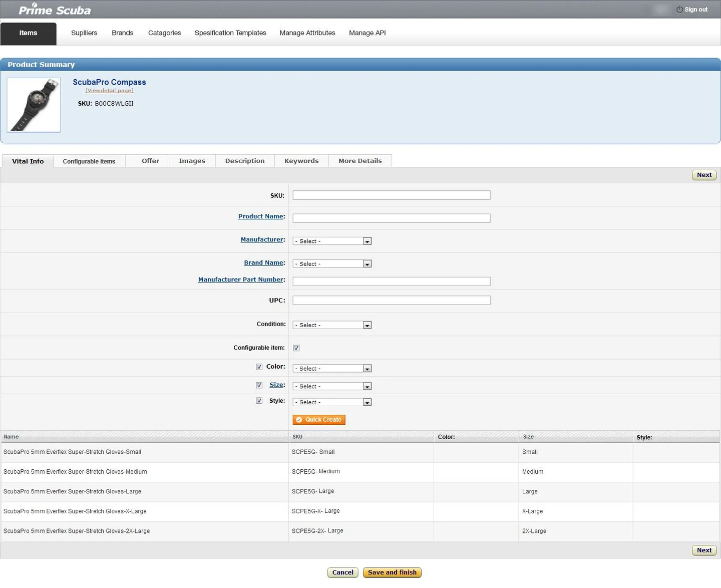721x588 pixels.
Task: Click into the Product Name field
Action: pos(392,218)
